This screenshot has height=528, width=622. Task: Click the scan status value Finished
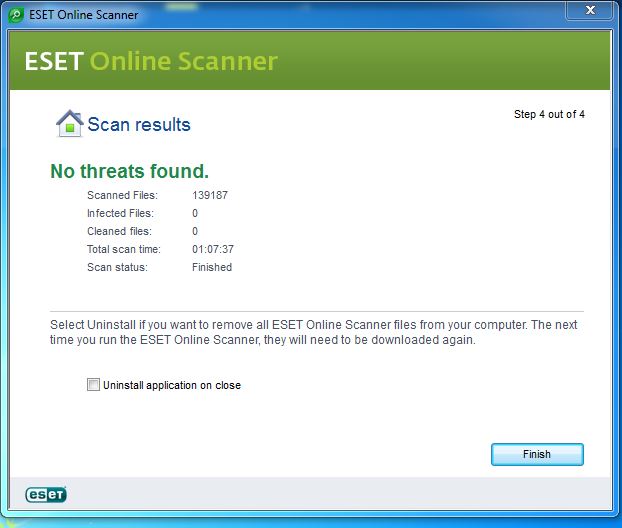click(x=212, y=267)
